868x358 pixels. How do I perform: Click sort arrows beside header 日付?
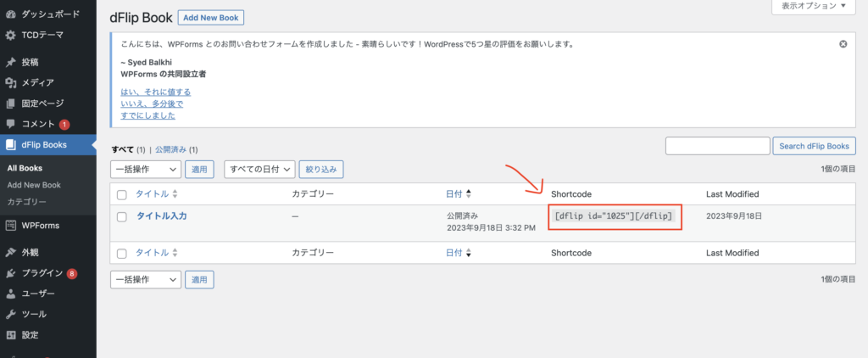pos(468,194)
